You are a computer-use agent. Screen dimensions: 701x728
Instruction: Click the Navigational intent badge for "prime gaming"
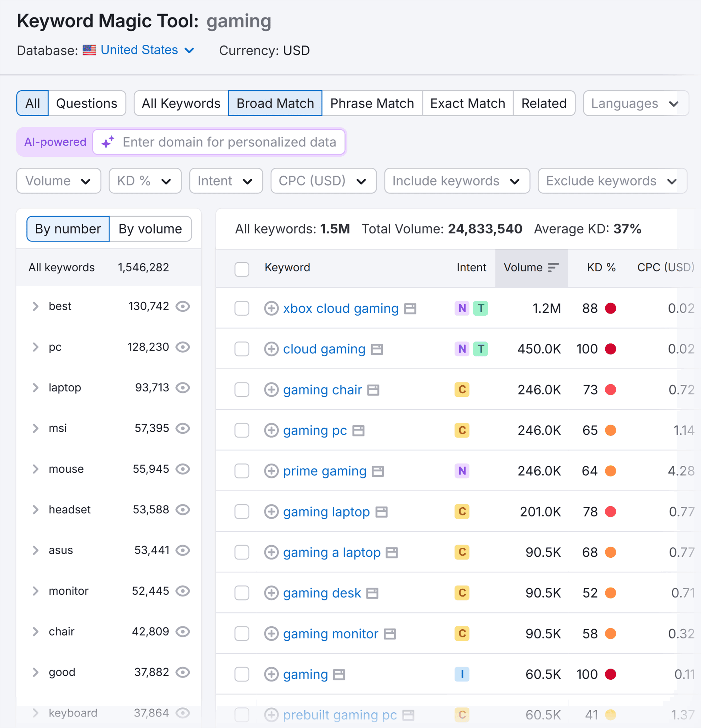462,471
